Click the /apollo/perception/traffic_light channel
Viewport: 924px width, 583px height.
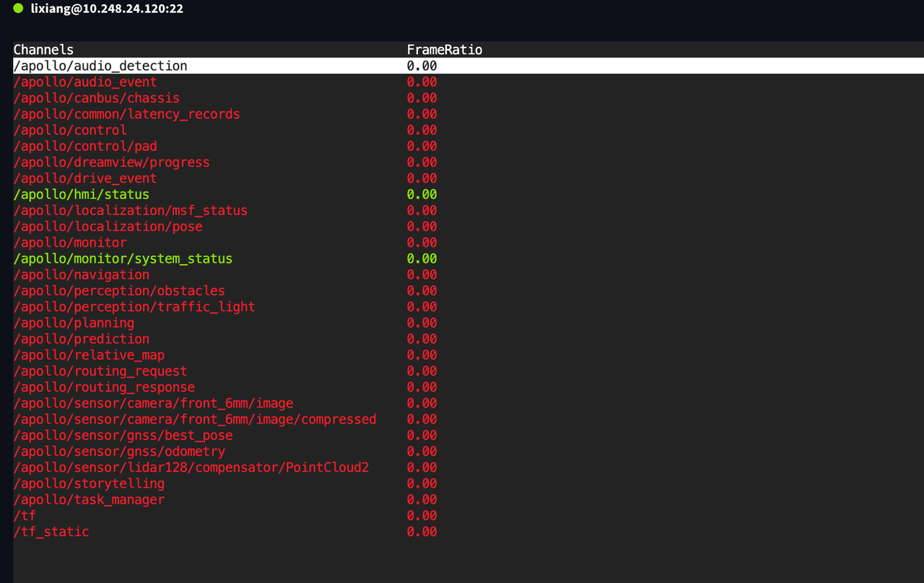click(134, 307)
